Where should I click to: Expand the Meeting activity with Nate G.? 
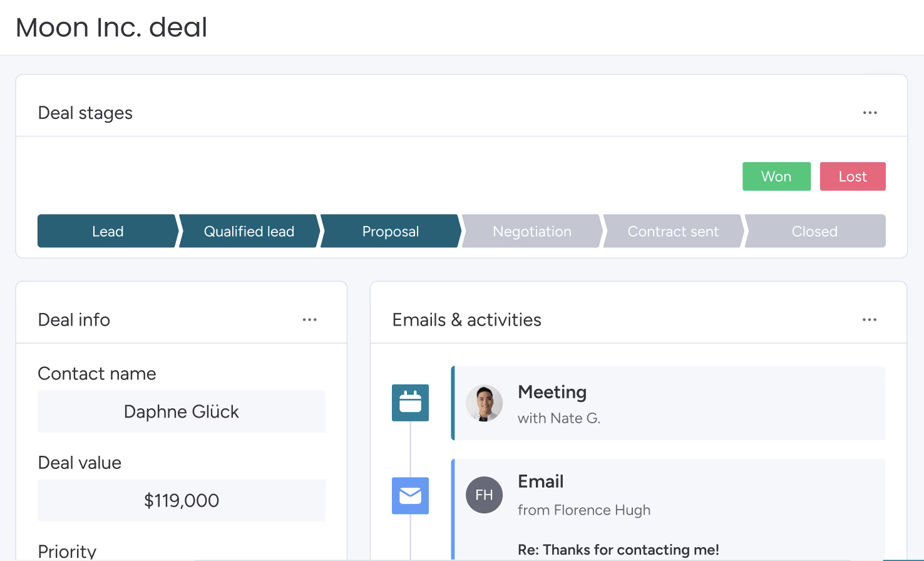668,403
